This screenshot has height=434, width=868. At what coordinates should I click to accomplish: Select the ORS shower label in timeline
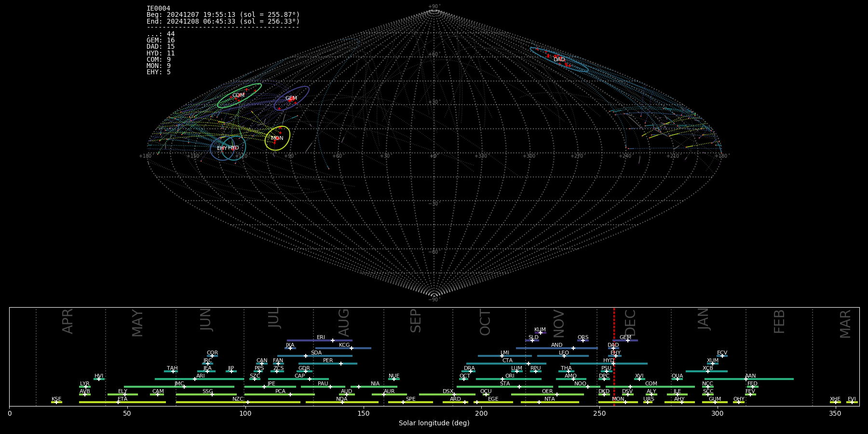[583, 338]
